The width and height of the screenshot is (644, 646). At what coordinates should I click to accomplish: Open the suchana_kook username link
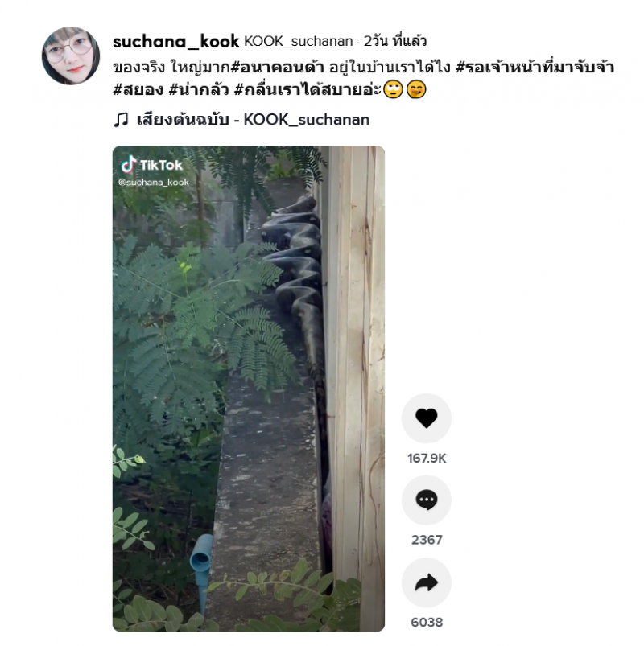(176, 42)
